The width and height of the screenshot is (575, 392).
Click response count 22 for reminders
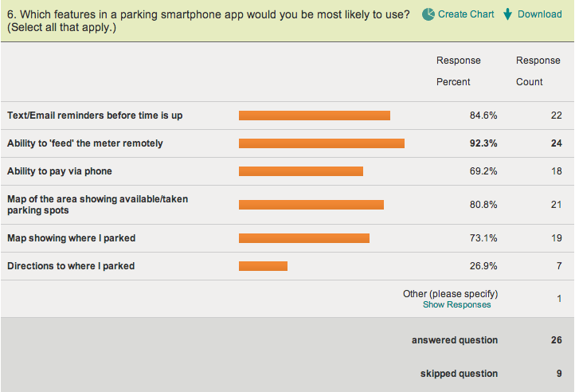coord(557,116)
